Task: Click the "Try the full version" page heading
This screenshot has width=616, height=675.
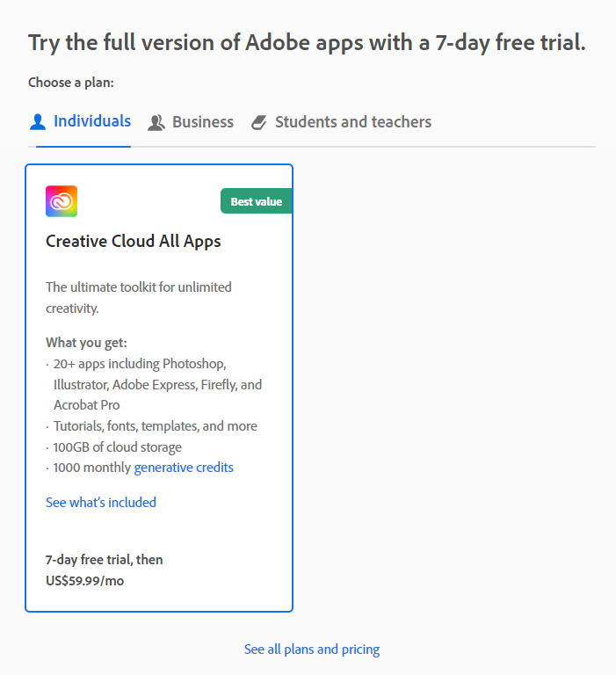Action: (307, 42)
